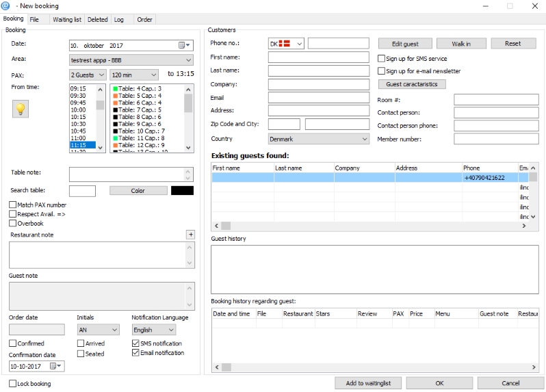Open Notification Language English dropdown
546x392 pixels.
tap(153, 330)
